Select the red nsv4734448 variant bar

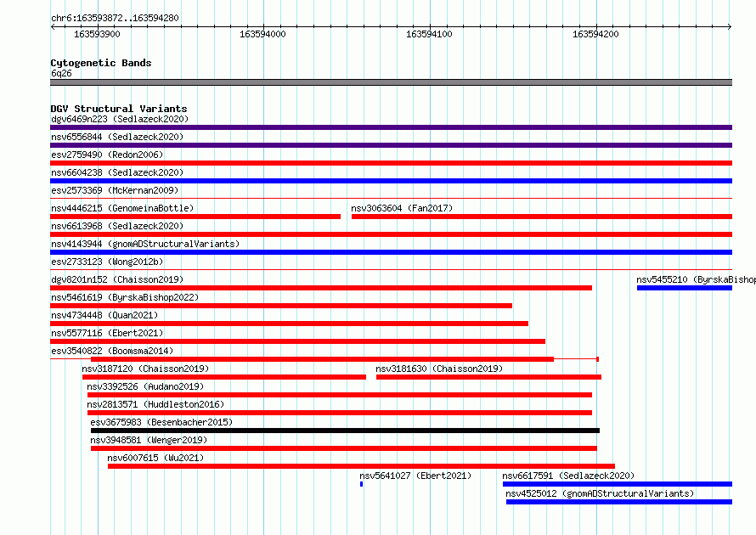pos(290,324)
